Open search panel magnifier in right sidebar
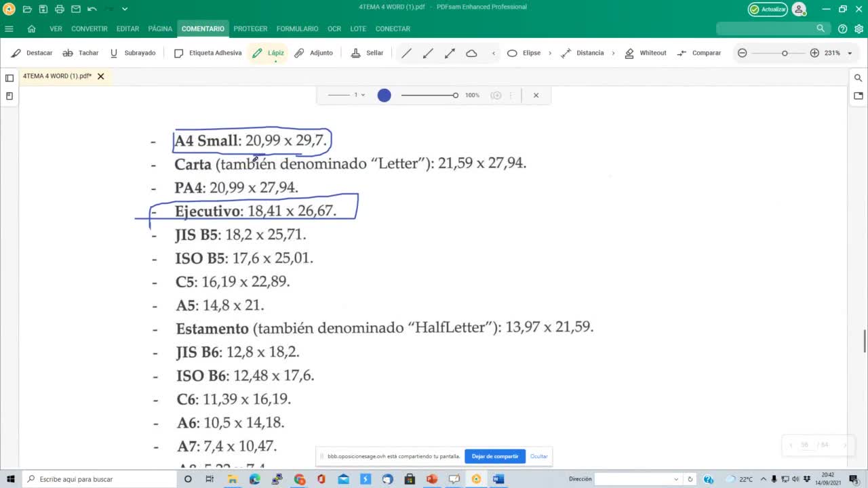This screenshot has height=488, width=868. 858,78
